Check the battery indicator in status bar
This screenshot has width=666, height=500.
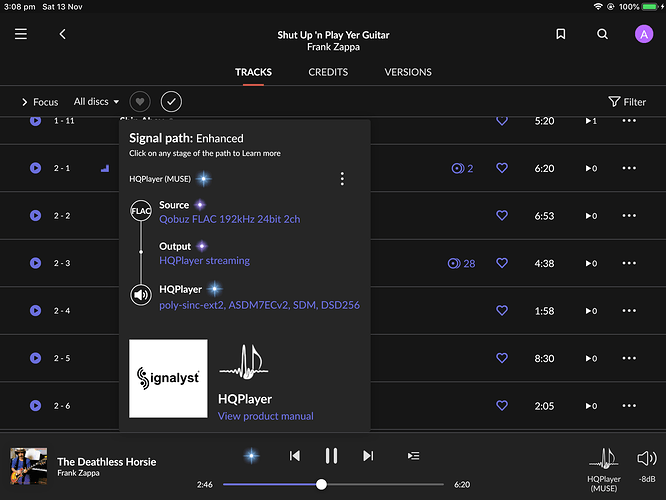click(652, 6)
